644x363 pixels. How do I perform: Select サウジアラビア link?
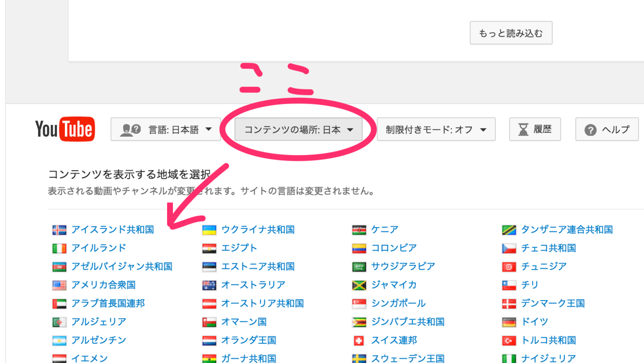pos(404,266)
